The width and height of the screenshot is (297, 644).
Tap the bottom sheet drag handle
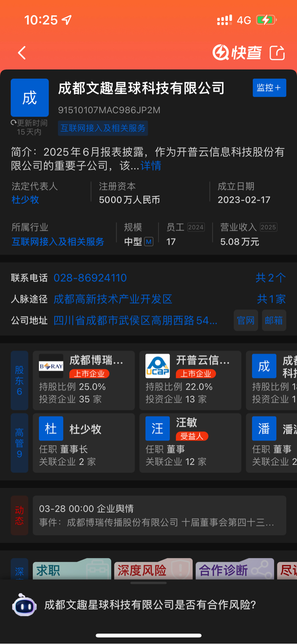click(148, 583)
